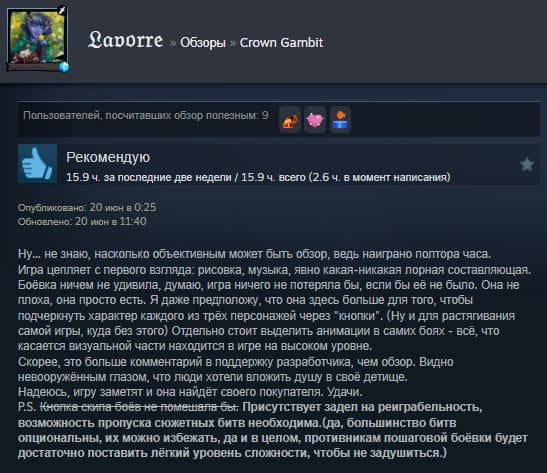Click the helpful users count text
Screen dimensions: 547x473
146,115
